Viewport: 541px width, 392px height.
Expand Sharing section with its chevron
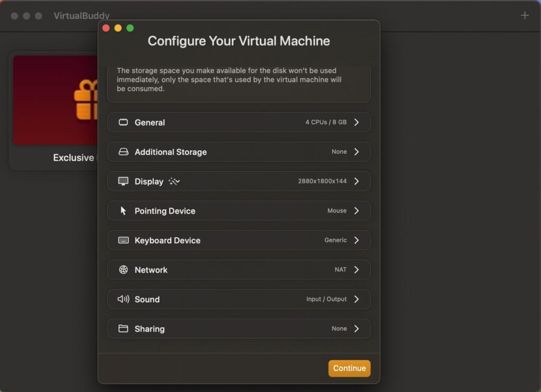click(357, 329)
